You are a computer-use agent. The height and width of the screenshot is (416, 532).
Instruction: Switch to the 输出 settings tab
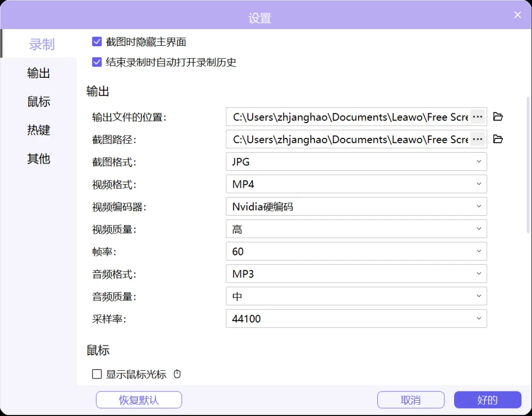[38, 73]
